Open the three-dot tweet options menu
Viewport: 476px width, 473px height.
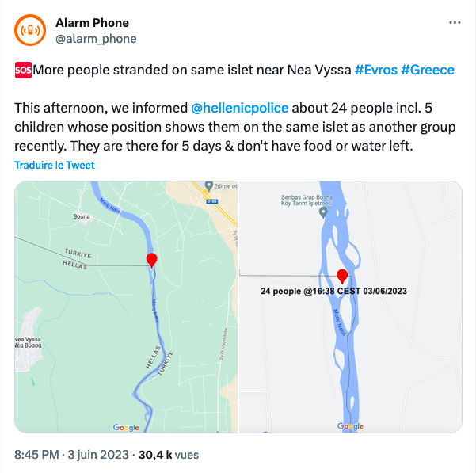pyautogui.click(x=454, y=23)
